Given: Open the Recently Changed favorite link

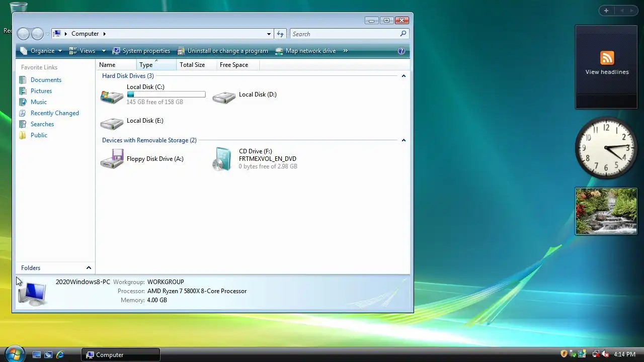Looking at the screenshot, I should 55,113.
